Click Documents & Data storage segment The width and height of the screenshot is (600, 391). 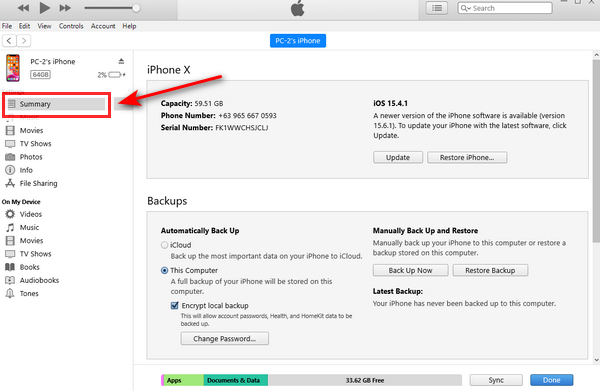(236, 380)
